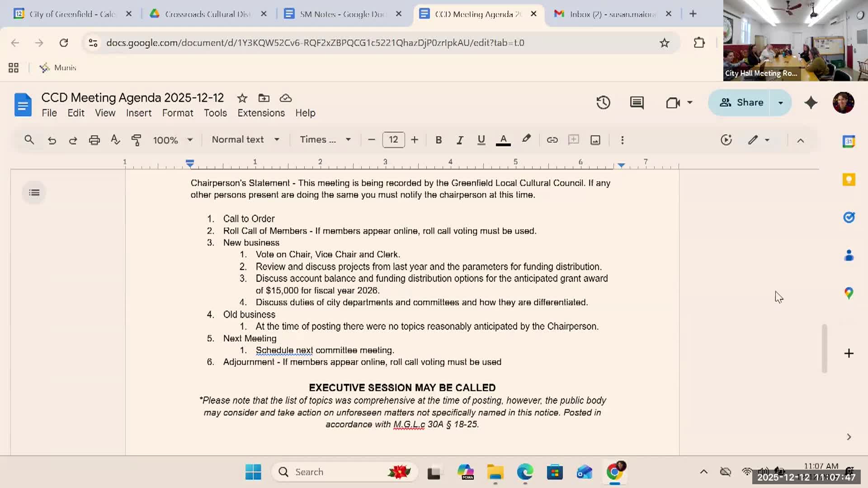Viewport: 868px width, 488px height.
Task: Click the Gemini sparkle icon
Action: click(811, 103)
